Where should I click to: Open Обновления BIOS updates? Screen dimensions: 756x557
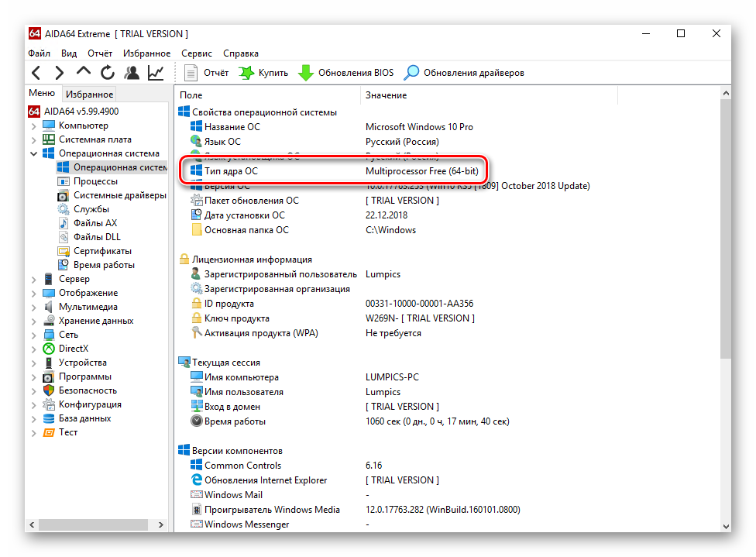click(346, 73)
